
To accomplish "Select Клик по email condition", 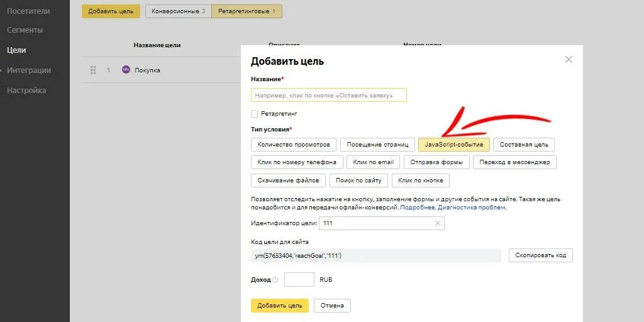I will (374, 162).
